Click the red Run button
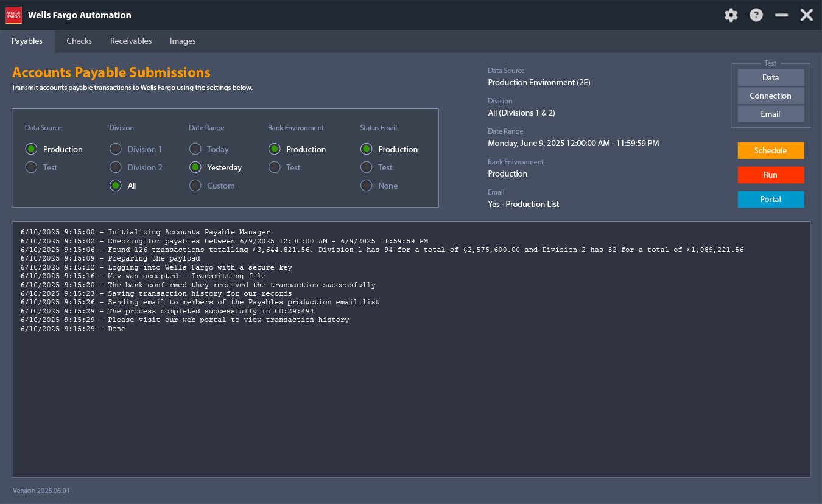Viewport: 822px width, 504px height. (771, 175)
